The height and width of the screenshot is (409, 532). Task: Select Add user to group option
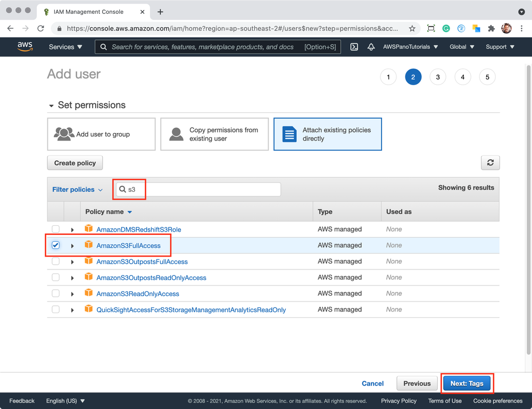click(x=102, y=134)
